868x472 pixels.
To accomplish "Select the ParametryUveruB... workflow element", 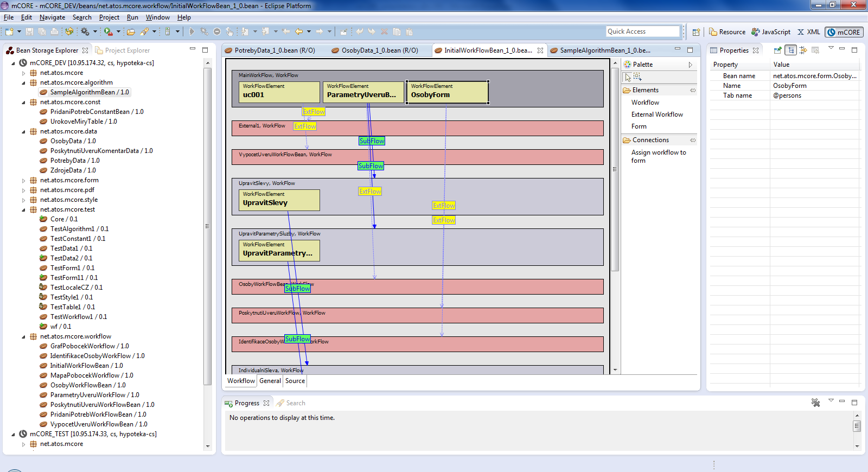I will coord(363,92).
